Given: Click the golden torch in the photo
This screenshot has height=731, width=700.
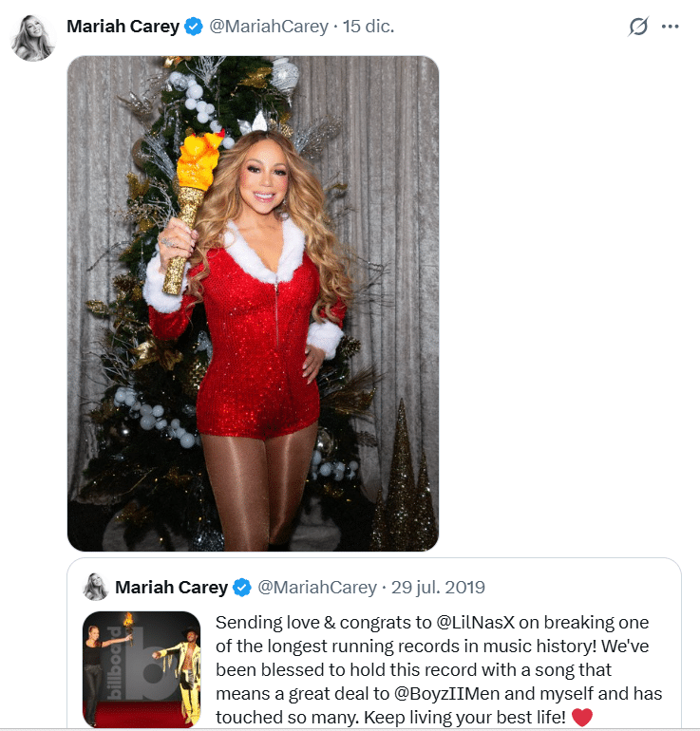Looking at the screenshot, I should [189, 204].
